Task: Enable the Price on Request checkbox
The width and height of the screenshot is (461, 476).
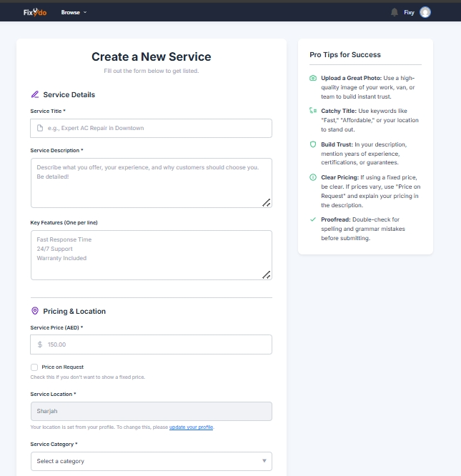Action: coord(34,367)
